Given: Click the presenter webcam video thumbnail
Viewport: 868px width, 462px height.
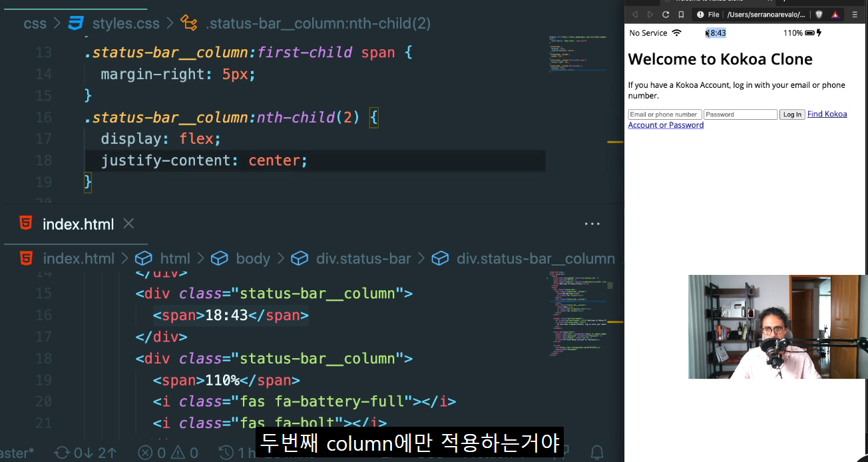Looking at the screenshot, I should click(x=777, y=327).
